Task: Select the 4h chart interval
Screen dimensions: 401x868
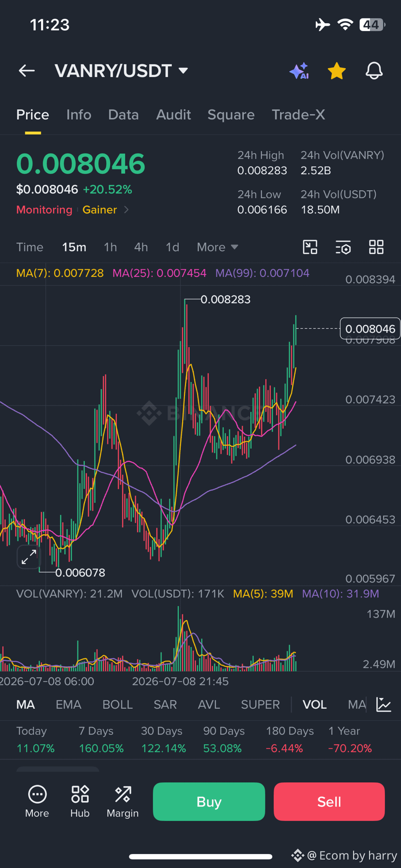Action: click(141, 247)
